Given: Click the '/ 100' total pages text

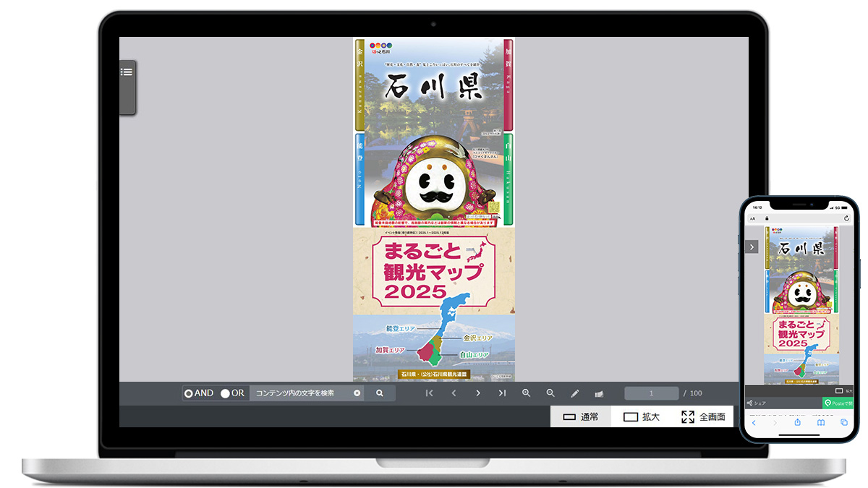Looking at the screenshot, I should tap(692, 393).
